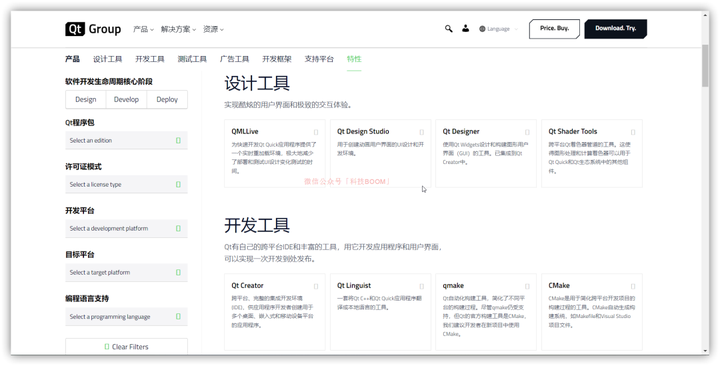
Task: Click the icon on Qt Shader Tools card
Action: point(633,132)
